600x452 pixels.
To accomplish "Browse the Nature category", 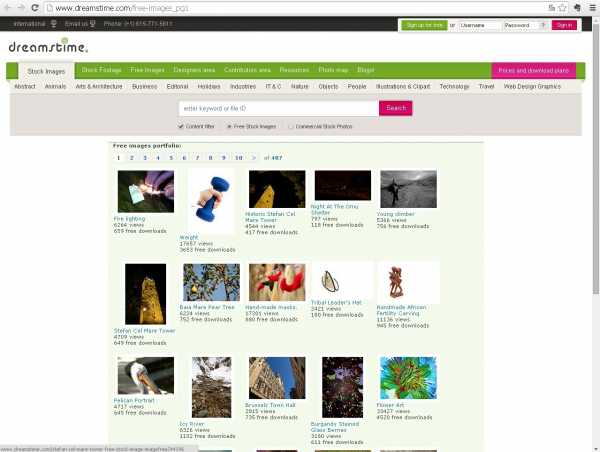I will [300, 86].
